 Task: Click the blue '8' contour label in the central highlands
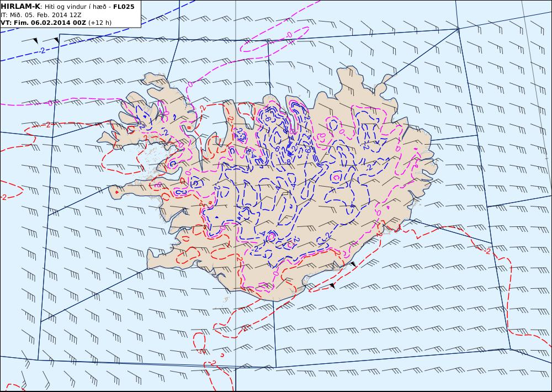[289, 162]
